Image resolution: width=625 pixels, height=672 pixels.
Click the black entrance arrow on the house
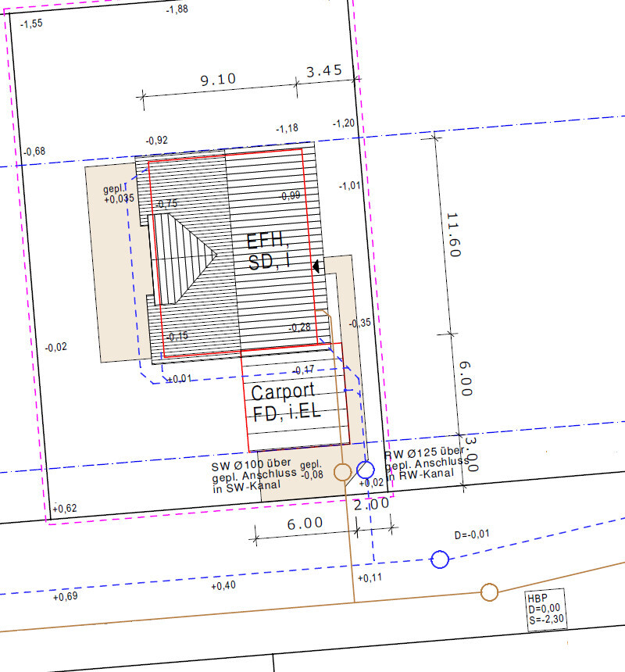click(316, 266)
